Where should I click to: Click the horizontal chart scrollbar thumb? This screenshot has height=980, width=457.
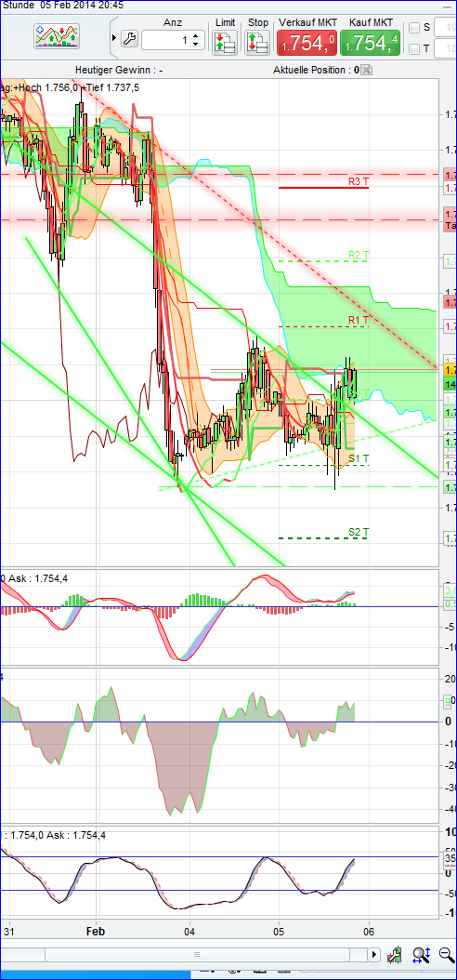point(197,954)
